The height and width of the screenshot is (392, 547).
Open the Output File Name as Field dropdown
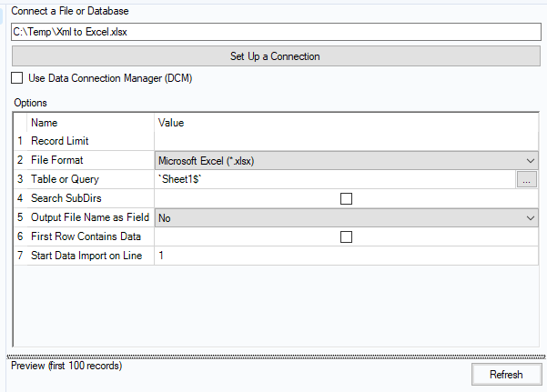[x=531, y=218]
